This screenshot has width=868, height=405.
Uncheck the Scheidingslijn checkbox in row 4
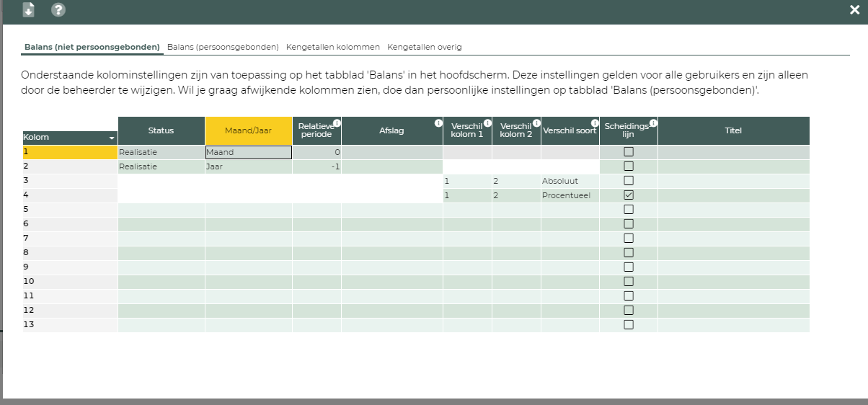(x=629, y=195)
